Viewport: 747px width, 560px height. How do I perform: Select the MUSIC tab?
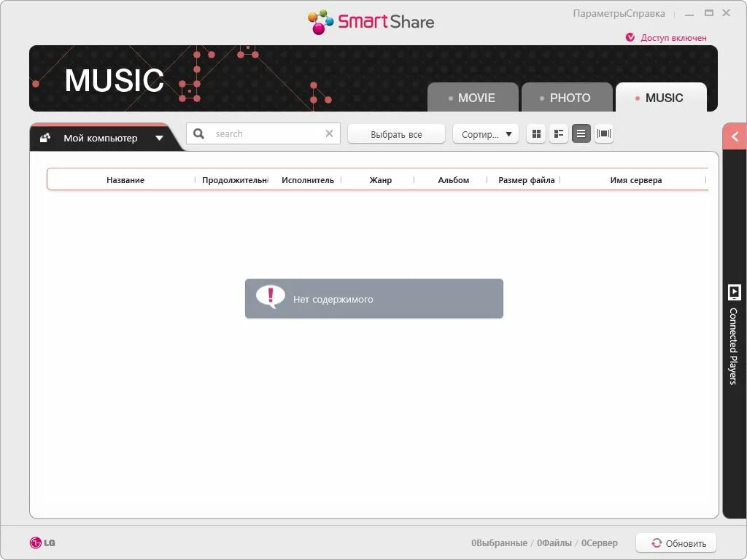coord(661,97)
